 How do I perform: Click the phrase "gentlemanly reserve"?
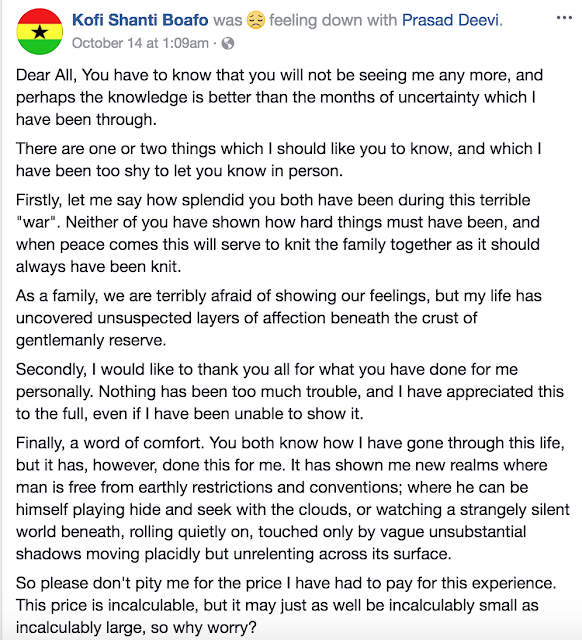pyautogui.click(x=91, y=340)
